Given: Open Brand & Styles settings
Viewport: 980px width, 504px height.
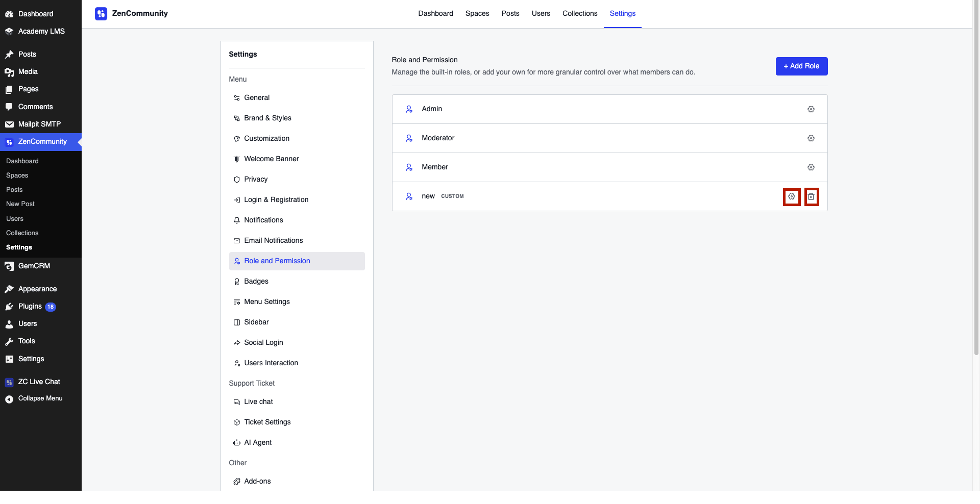Looking at the screenshot, I should [297, 118].
